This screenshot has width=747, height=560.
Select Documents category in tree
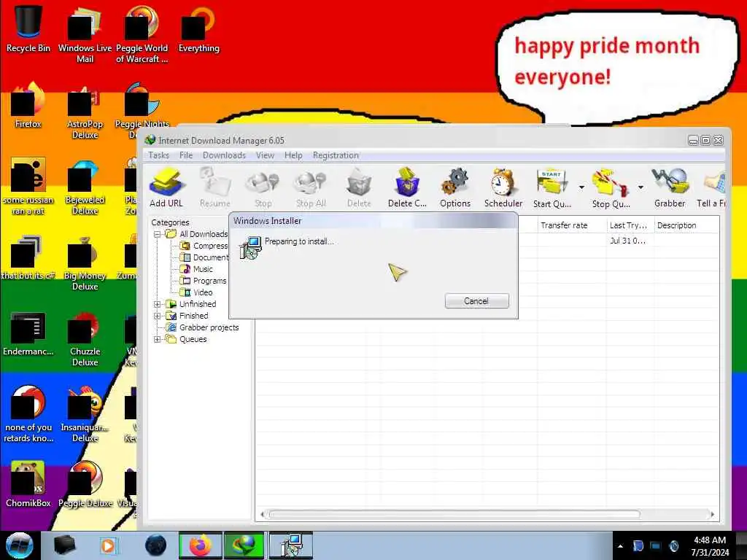pos(204,257)
